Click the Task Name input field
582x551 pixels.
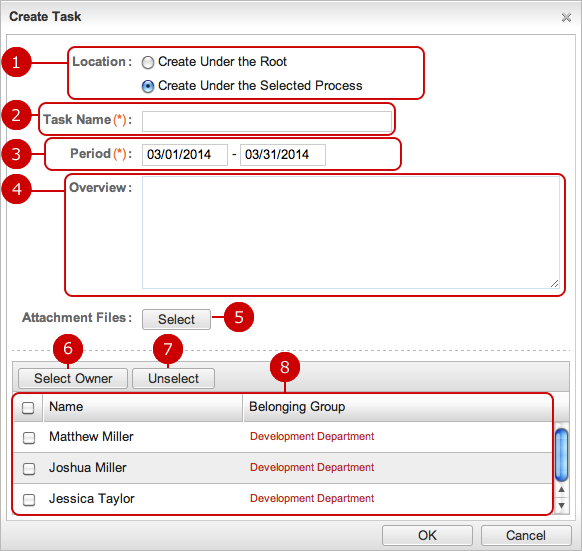coord(267,121)
